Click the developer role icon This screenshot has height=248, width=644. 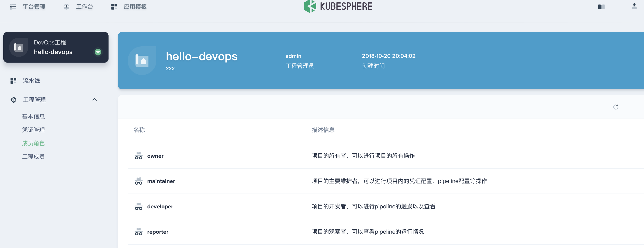pos(138,206)
